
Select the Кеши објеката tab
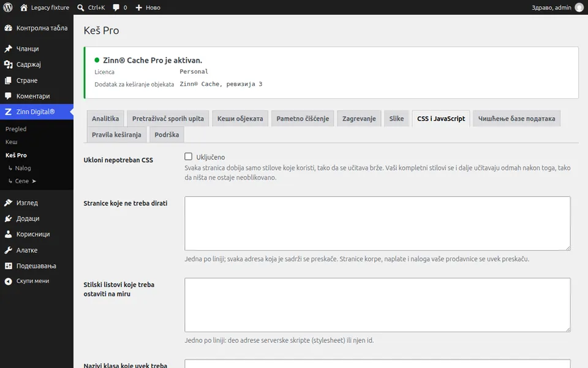[240, 118]
